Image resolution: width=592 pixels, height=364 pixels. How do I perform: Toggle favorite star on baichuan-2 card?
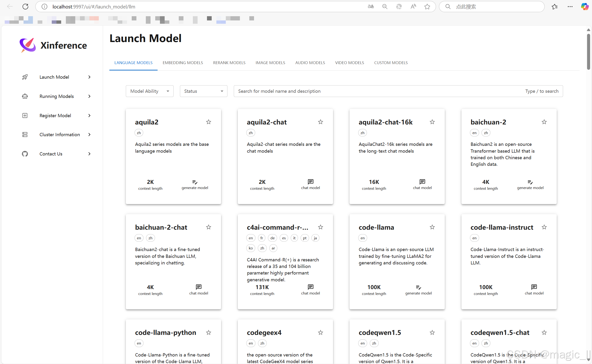[x=544, y=122]
